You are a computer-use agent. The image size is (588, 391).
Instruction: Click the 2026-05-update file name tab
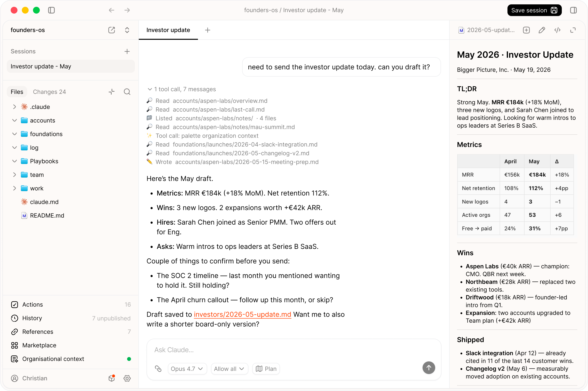click(x=486, y=30)
